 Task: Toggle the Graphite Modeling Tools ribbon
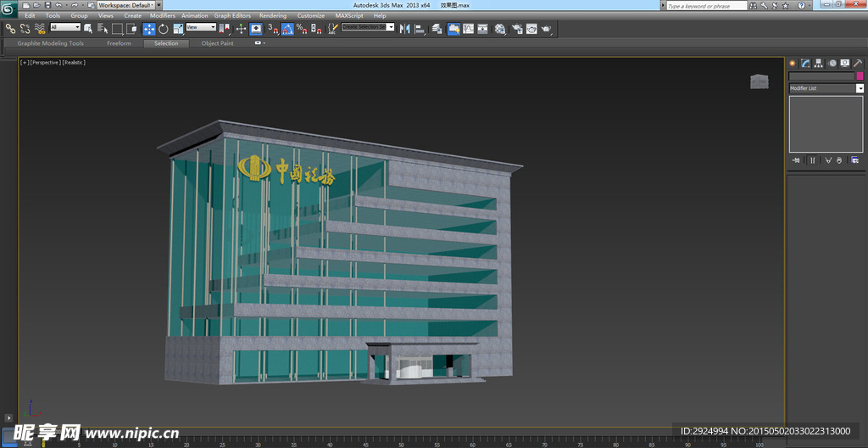[454, 29]
